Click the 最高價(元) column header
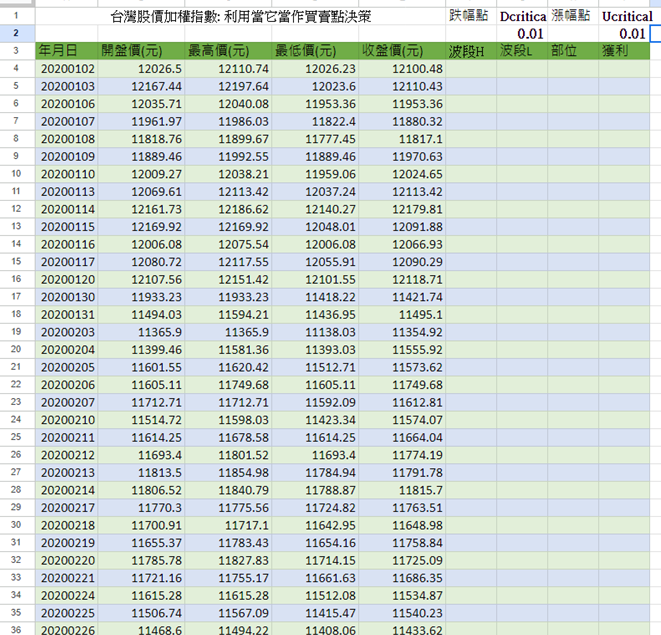Screen dimensions: 661x635 [228, 51]
